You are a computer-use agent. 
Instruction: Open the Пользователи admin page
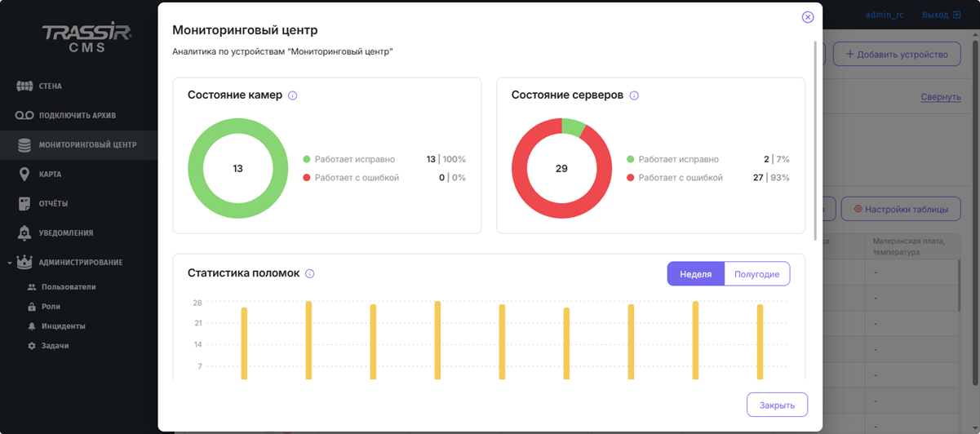click(69, 287)
